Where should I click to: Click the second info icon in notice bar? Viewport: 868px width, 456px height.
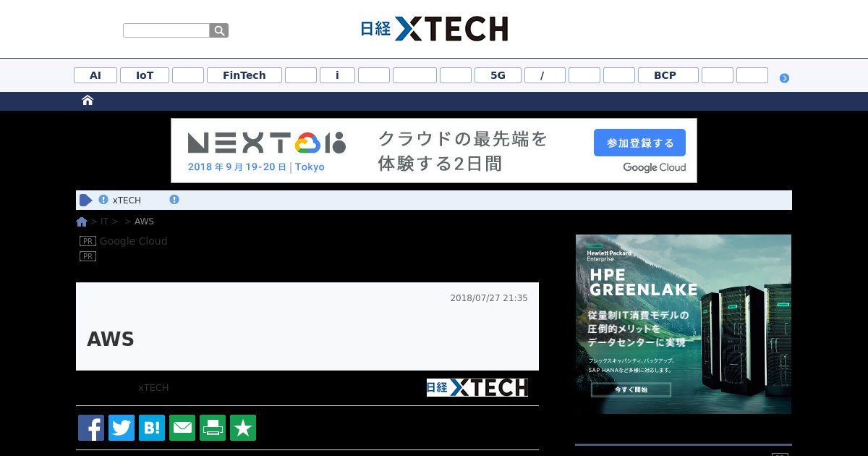pos(174,200)
